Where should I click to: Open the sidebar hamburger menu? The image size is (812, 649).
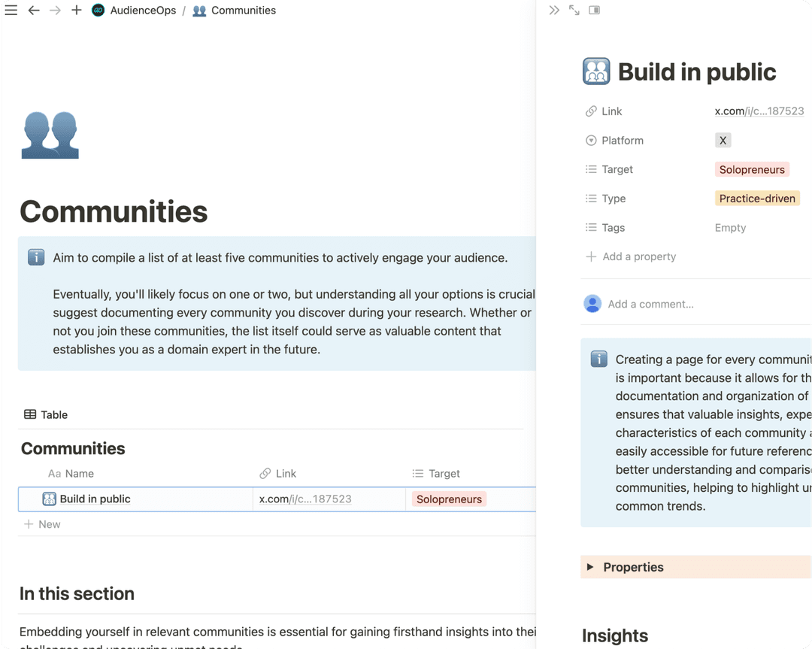coord(11,10)
